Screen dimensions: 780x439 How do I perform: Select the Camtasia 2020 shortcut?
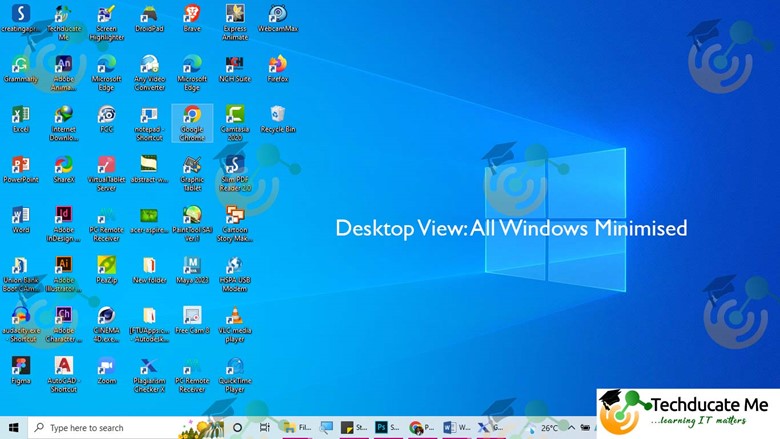[235, 117]
